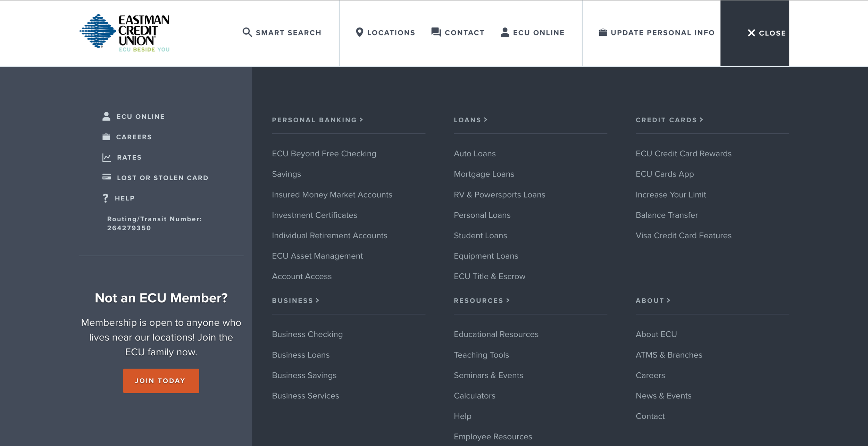This screenshot has width=868, height=446.
Task: Open Careers link under About
Action: (x=650, y=375)
